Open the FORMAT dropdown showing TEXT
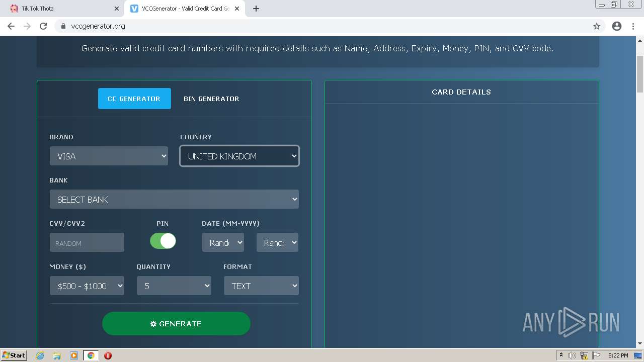The image size is (644, 362). point(261,286)
